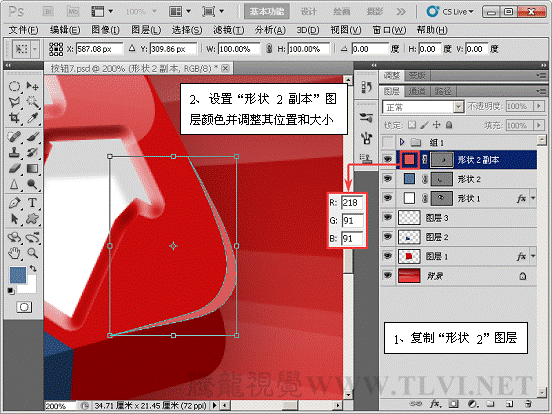Screen dimensions: 552x414
Task: Toggle Quick Mask mode
Action: pos(24,307)
